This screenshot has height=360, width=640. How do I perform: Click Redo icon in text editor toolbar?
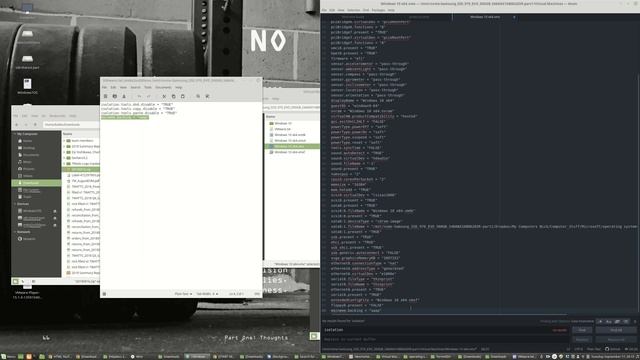tap(149, 96)
